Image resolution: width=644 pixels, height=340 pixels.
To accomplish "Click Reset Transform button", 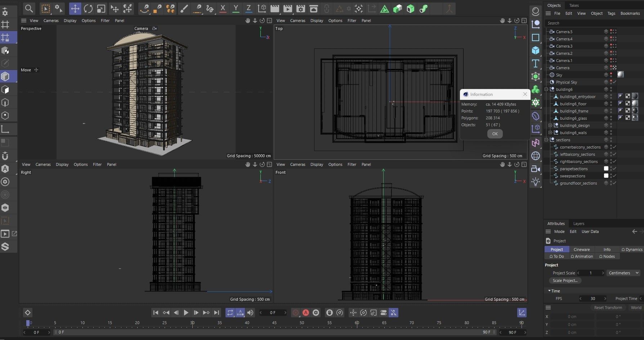I will tap(608, 308).
